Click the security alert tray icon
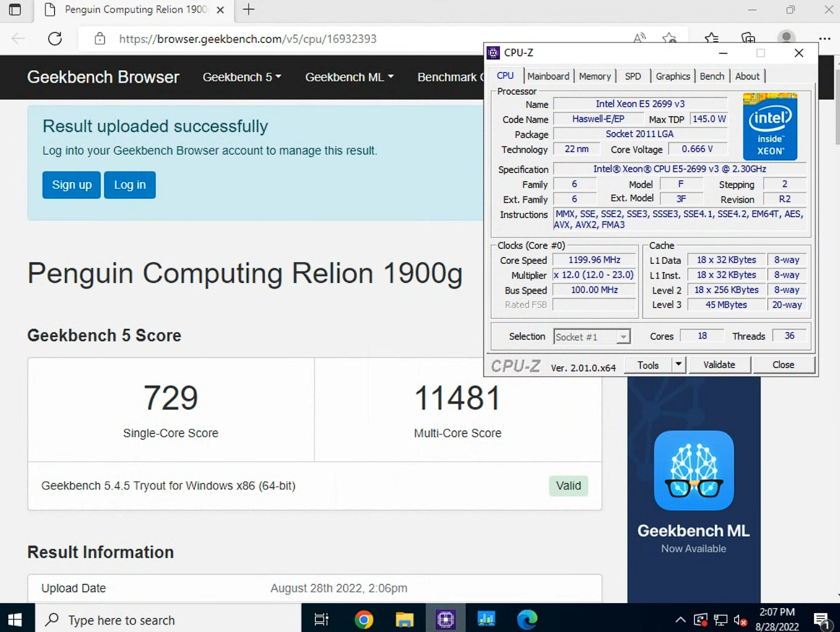Screen dimensions: 840x632 701,620
